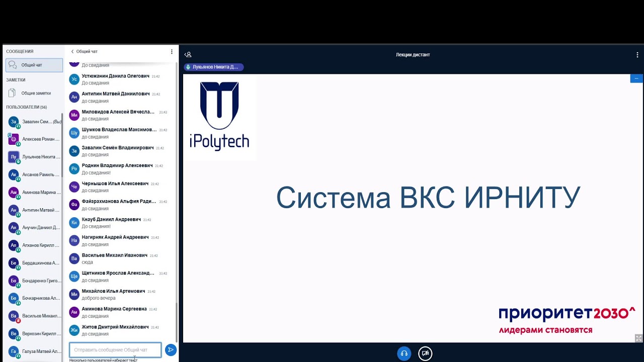This screenshot has height=362, width=644.
Task: Open the chat options three-dot menu
Action: [172, 51]
